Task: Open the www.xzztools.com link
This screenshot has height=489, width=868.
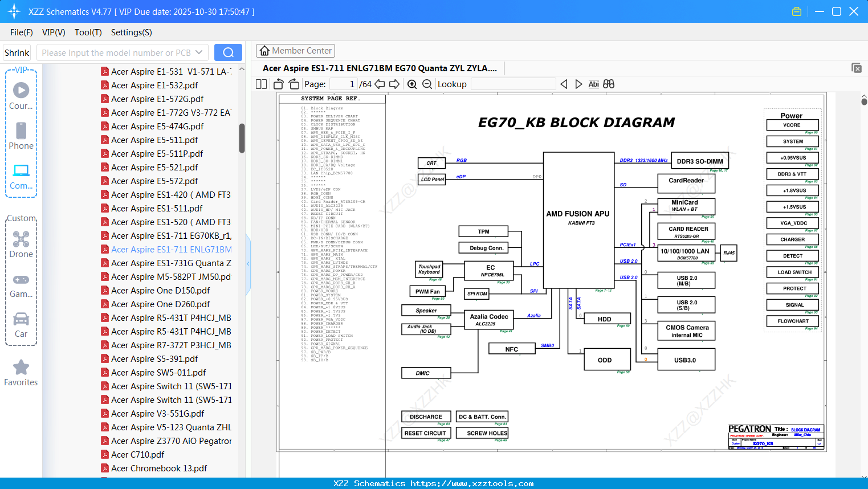Action: pyautogui.click(x=472, y=483)
